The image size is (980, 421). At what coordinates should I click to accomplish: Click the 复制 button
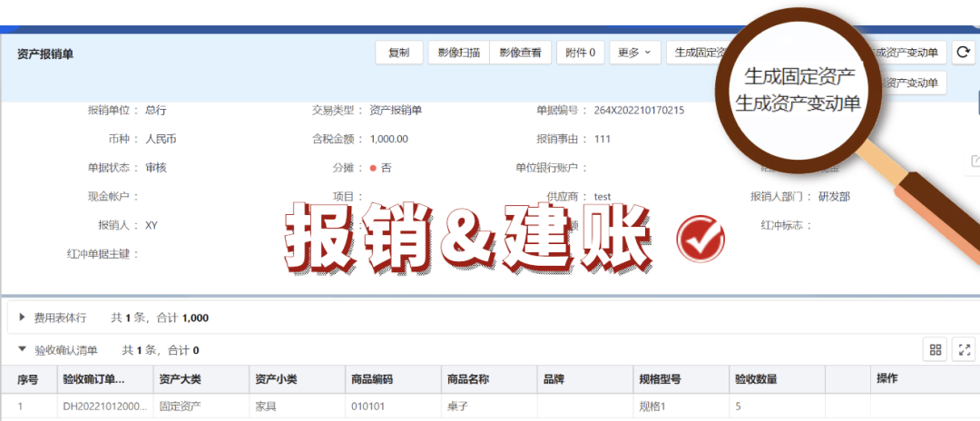click(x=399, y=53)
